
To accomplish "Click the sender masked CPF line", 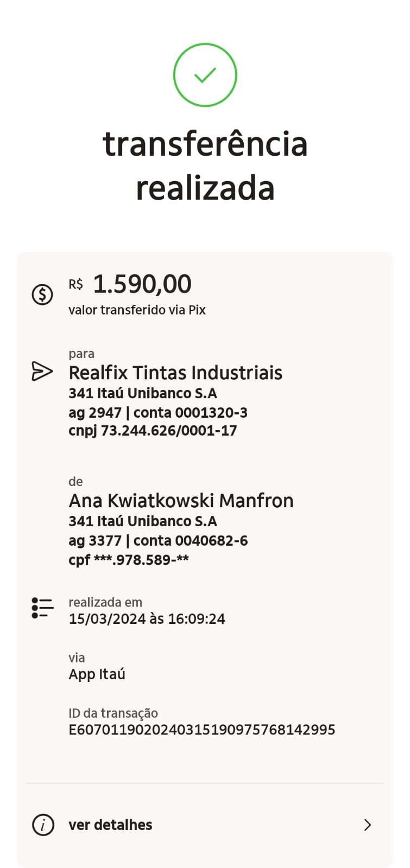I will click(x=129, y=560).
